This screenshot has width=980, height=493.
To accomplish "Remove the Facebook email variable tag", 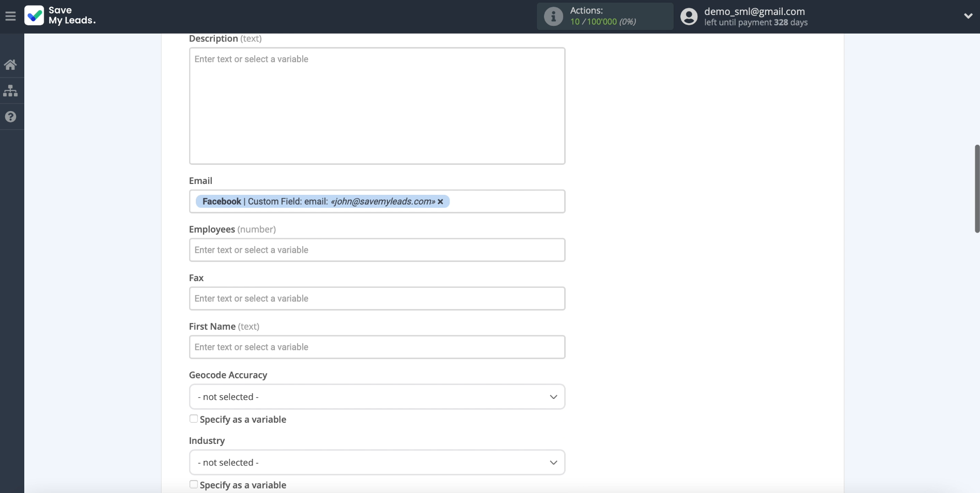I will coord(441,202).
